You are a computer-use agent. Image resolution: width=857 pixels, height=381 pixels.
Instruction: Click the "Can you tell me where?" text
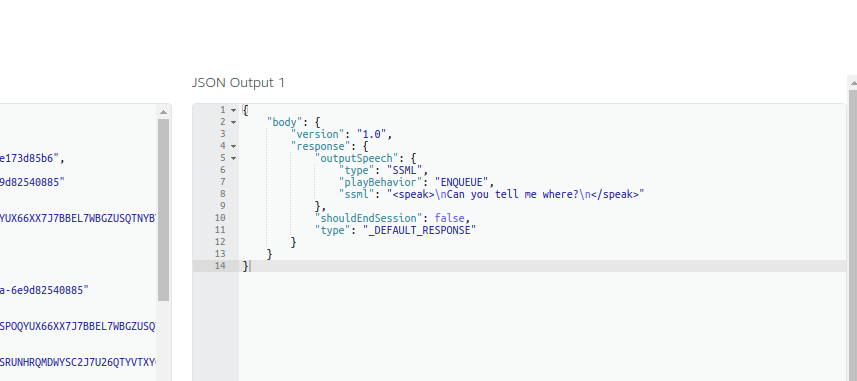pos(513,194)
